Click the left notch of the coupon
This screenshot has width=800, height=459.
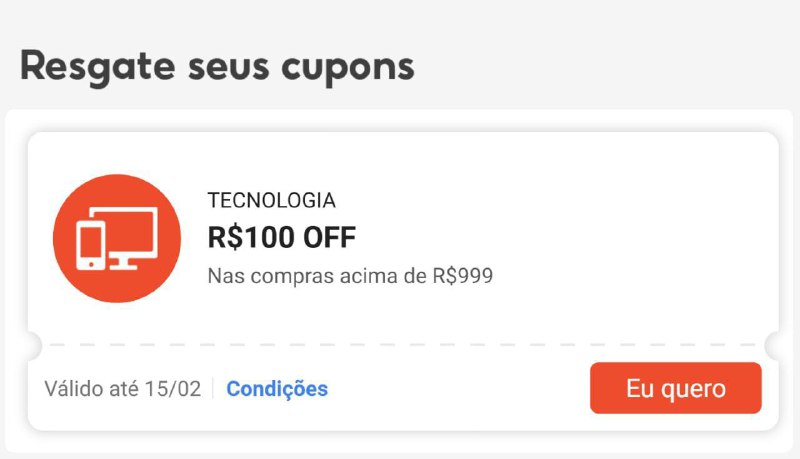[x=31, y=346]
